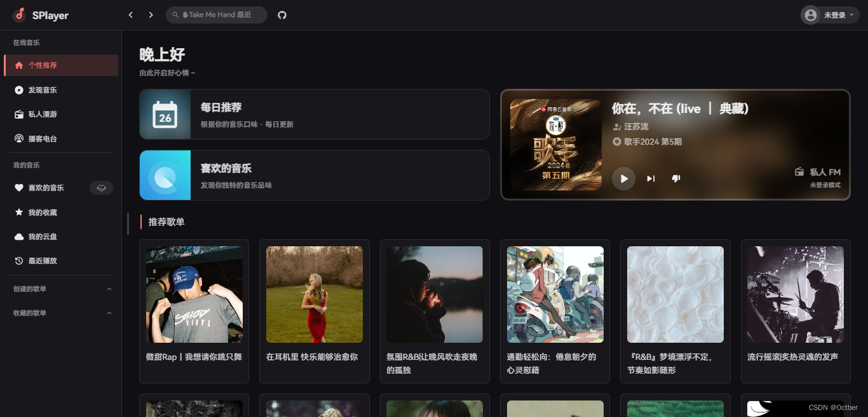
Task: Go forward with the right arrow
Action: [151, 15]
